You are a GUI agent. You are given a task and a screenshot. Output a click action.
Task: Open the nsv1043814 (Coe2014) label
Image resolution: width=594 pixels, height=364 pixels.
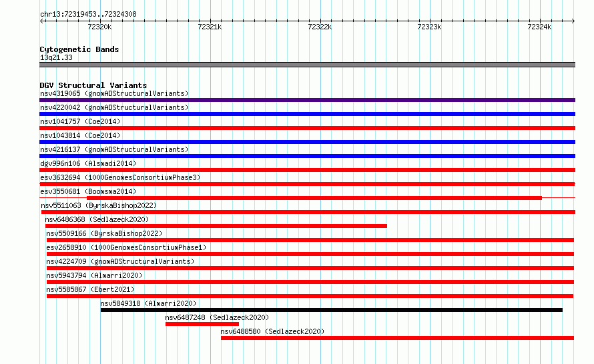click(80, 135)
